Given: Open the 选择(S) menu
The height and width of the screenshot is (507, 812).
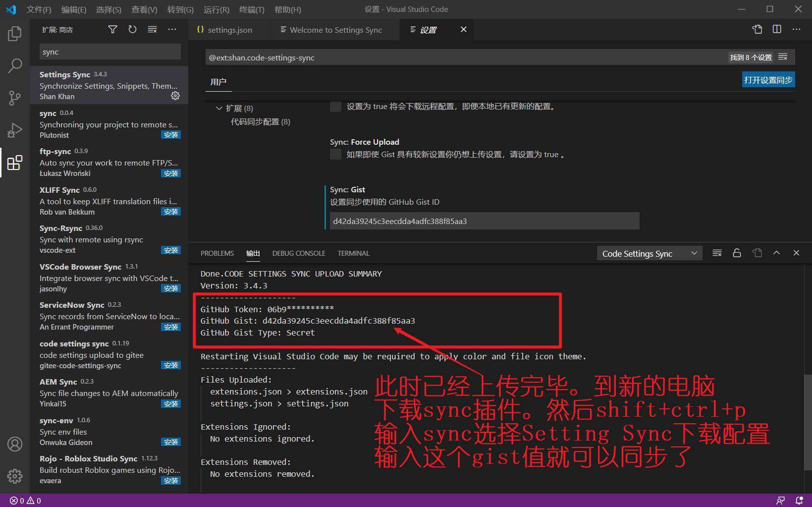Looking at the screenshot, I should 108,9.
